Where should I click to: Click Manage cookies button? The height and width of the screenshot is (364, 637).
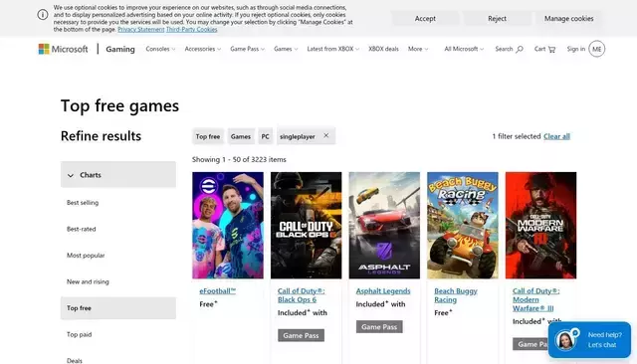pos(568,18)
